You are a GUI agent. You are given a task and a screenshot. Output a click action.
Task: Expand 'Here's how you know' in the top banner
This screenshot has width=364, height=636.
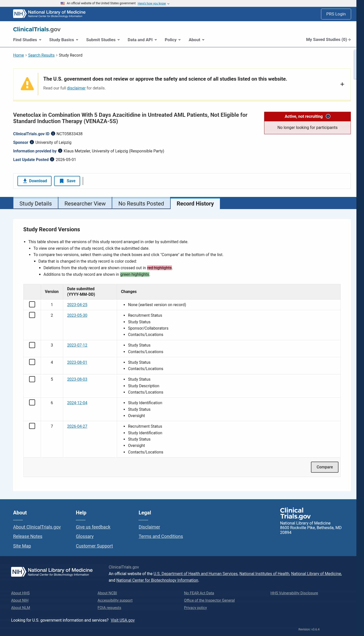point(153,4)
